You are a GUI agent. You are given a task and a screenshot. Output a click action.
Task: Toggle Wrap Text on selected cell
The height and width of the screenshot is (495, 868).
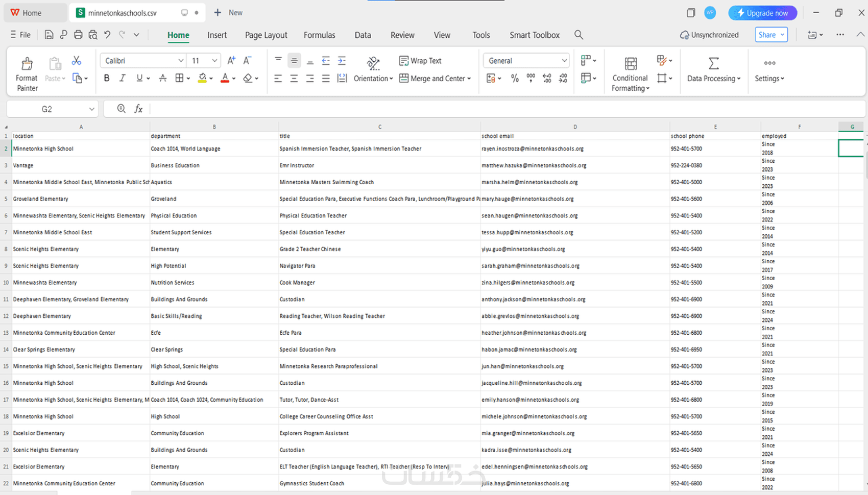(420, 61)
